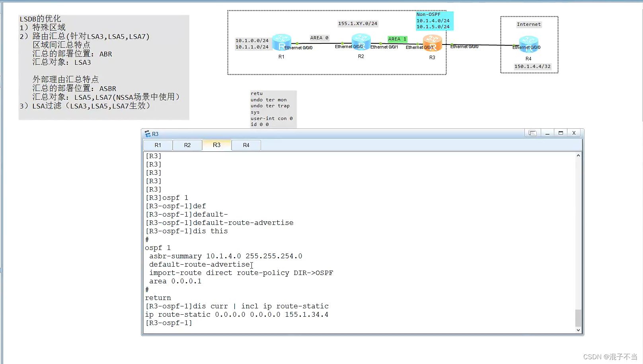The image size is (643, 364).
Task: Click R4's Ethernet 0/0/0 interface label
Action: click(526, 47)
